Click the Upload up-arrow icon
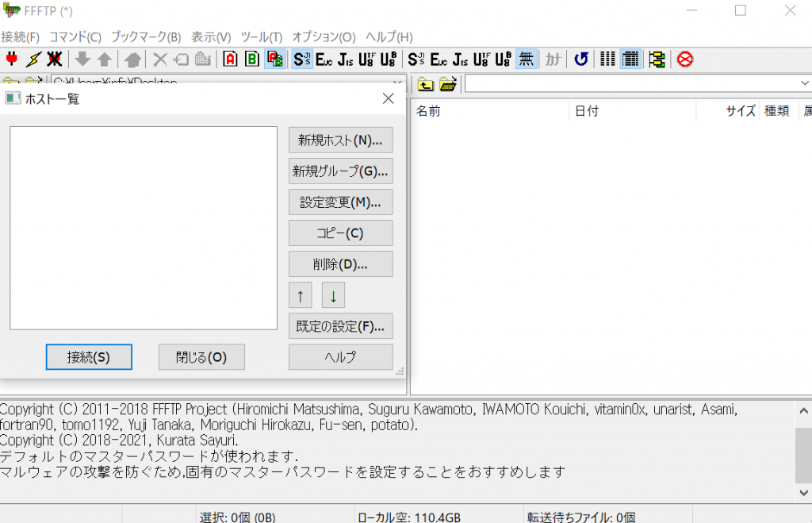 pos(105,59)
